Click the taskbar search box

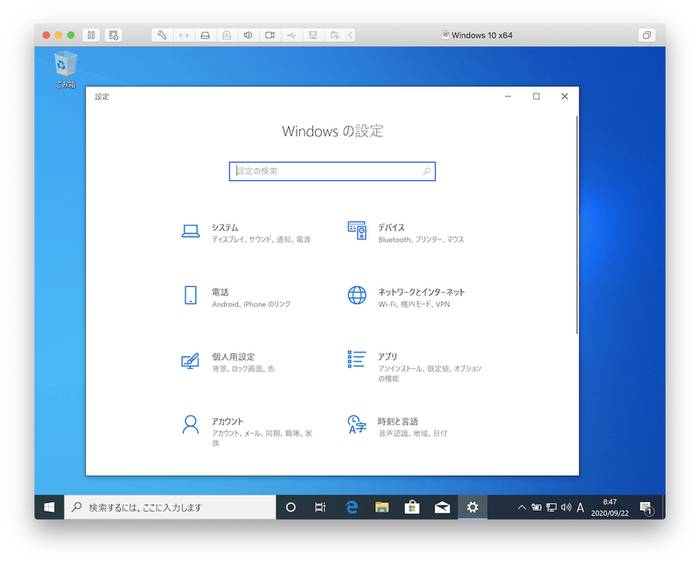point(170,507)
